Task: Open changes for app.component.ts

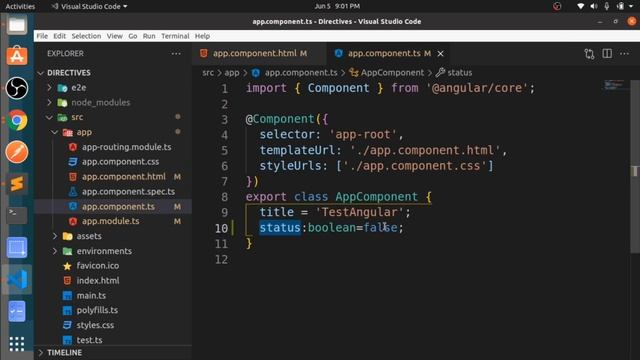Action: coord(589,53)
